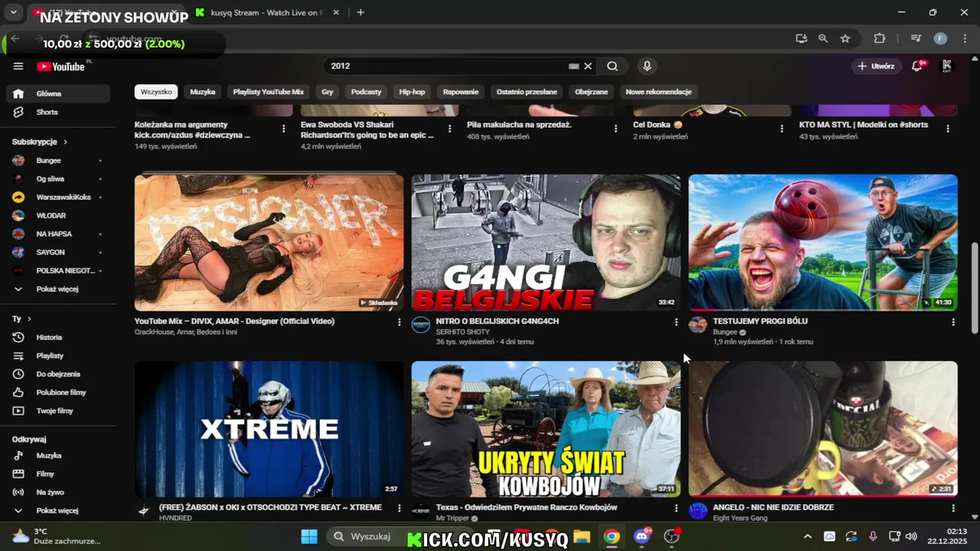Click the YouTube logo

(60, 67)
